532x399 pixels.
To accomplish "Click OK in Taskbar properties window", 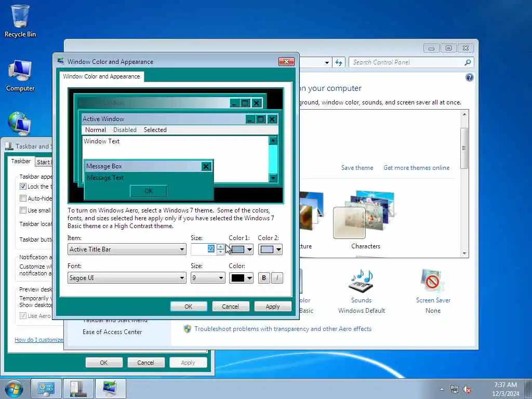I will (x=104, y=362).
